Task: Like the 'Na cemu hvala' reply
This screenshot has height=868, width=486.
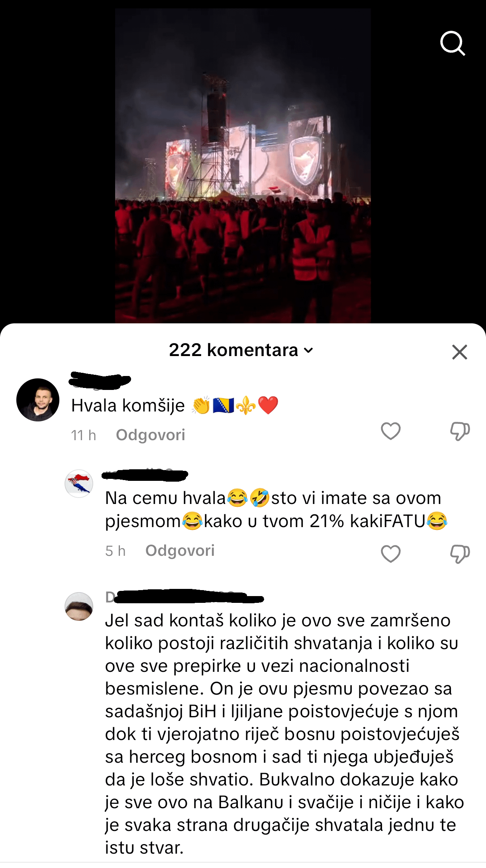Action: [x=391, y=554]
